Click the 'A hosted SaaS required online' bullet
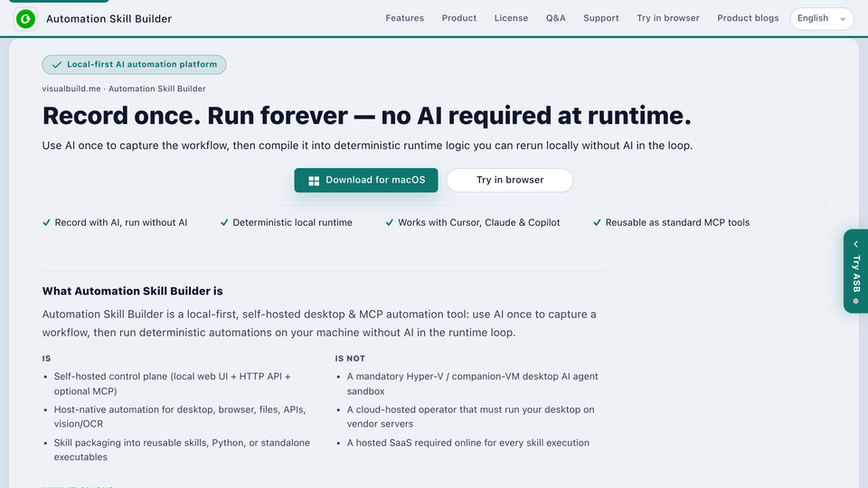 pos(467,443)
